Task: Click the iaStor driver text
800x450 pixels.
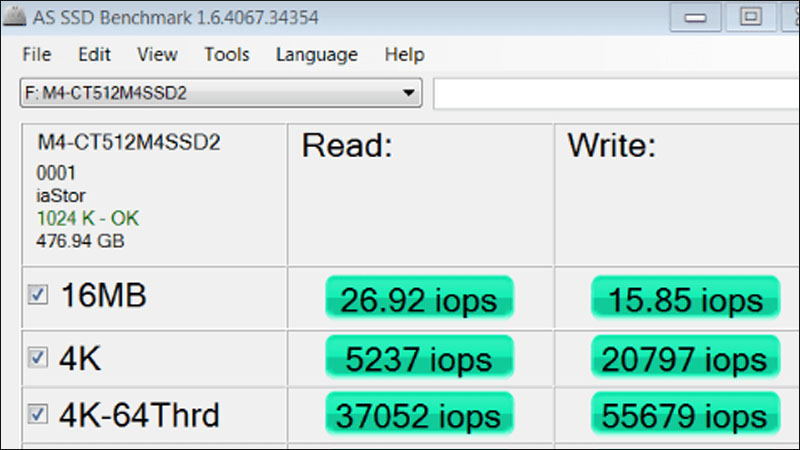Action: click(61, 196)
